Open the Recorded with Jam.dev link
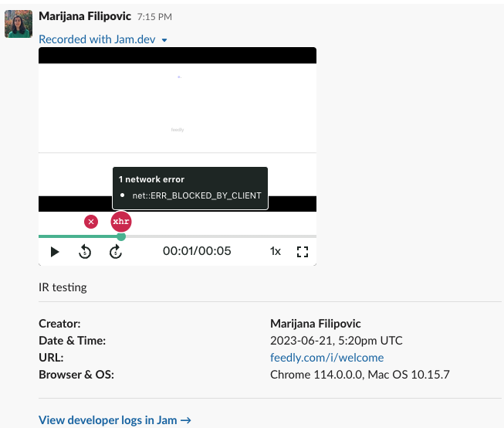The image size is (504, 428). (97, 39)
